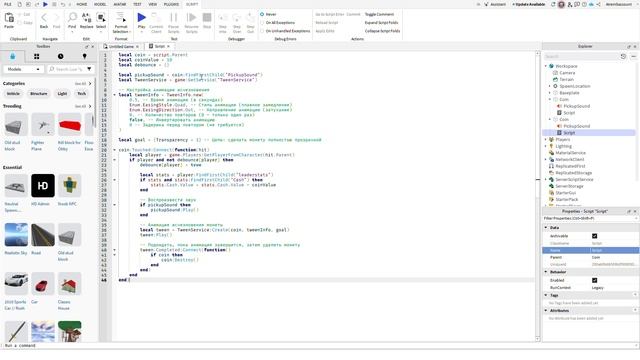This screenshot has height=360, width=640.
Task: Expand the SpawnLocation node
Action: 550,86
